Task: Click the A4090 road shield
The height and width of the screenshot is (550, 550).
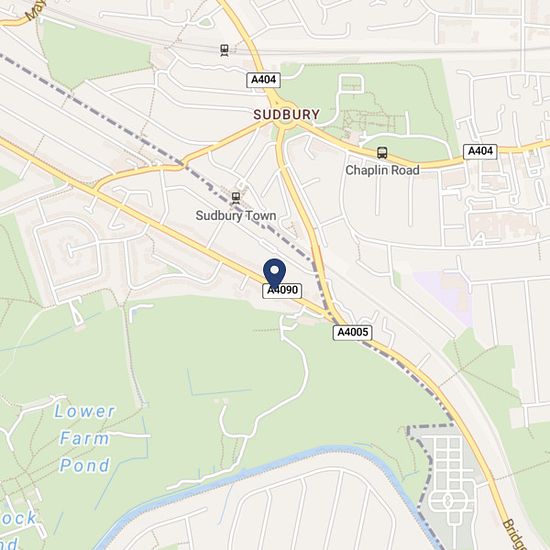Action: pyautogui.click(x=282, y=291)
